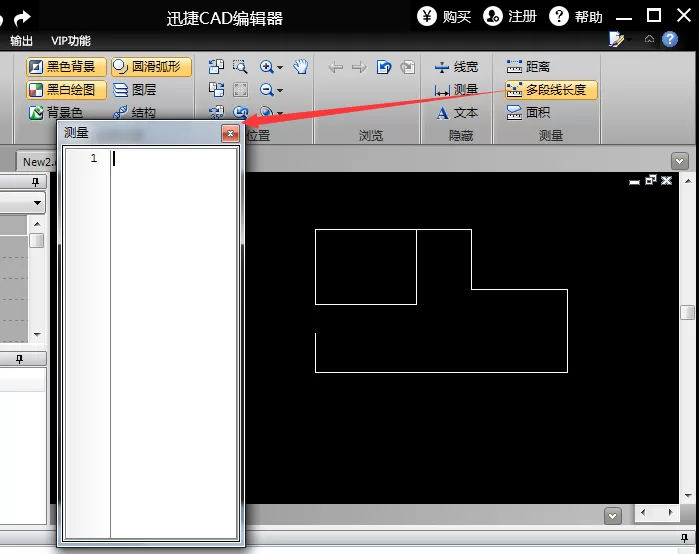
Task: Open the left panel combo box dropdown
Action: [37, 203]
